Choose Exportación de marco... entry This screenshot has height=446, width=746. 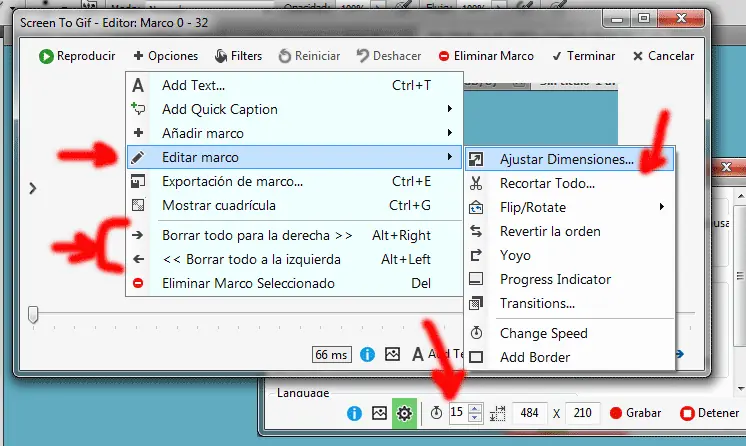pyautogui.click(x=294, y=181)
